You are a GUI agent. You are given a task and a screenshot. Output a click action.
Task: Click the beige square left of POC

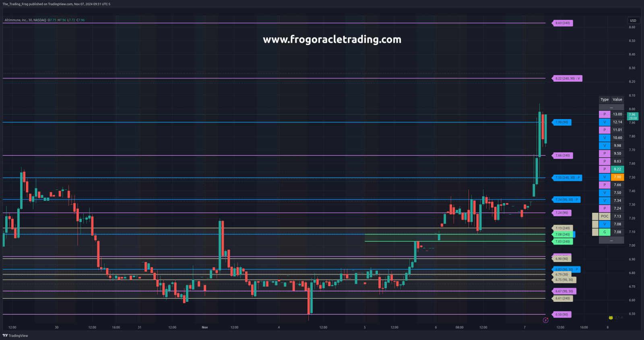pos(595,216)
